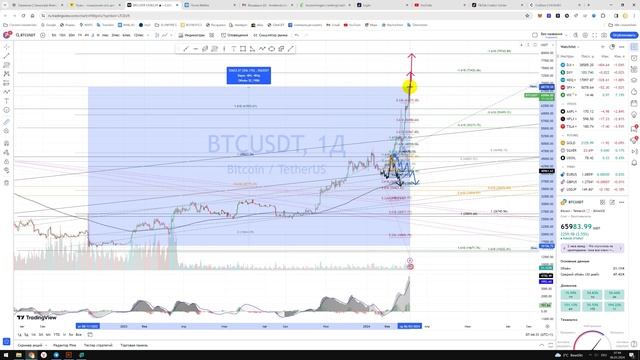The width and height of the screenshot is (640, 360).
Task: Lock all drawing tools
Action: click(x=7, y=161)
